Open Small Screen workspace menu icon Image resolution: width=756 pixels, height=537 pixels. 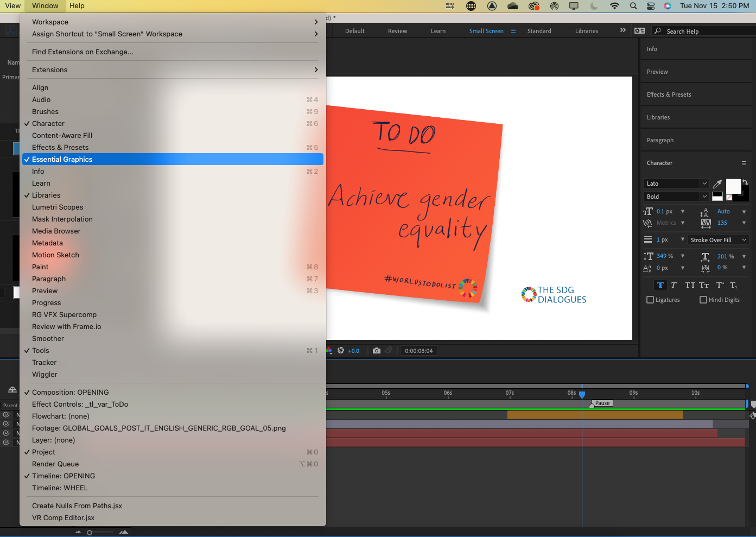[513, 31]
